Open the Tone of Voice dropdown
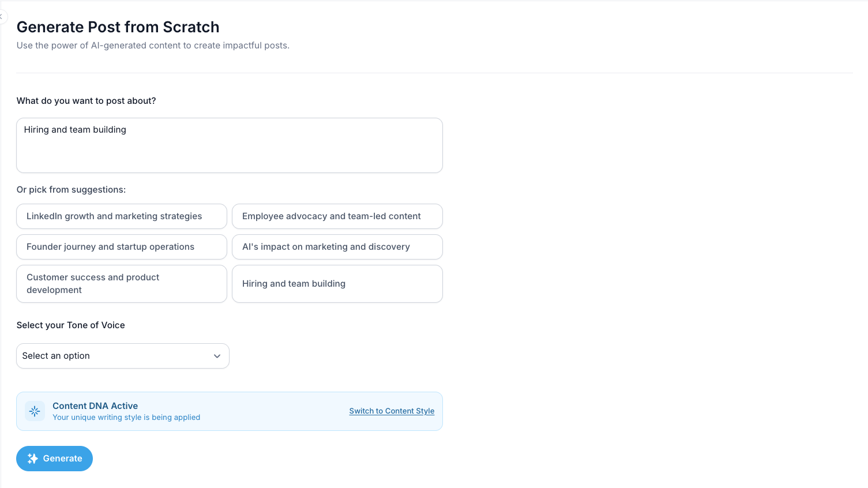Image resolution: width=868 pixels, height=488 pixels. [123, 356]
